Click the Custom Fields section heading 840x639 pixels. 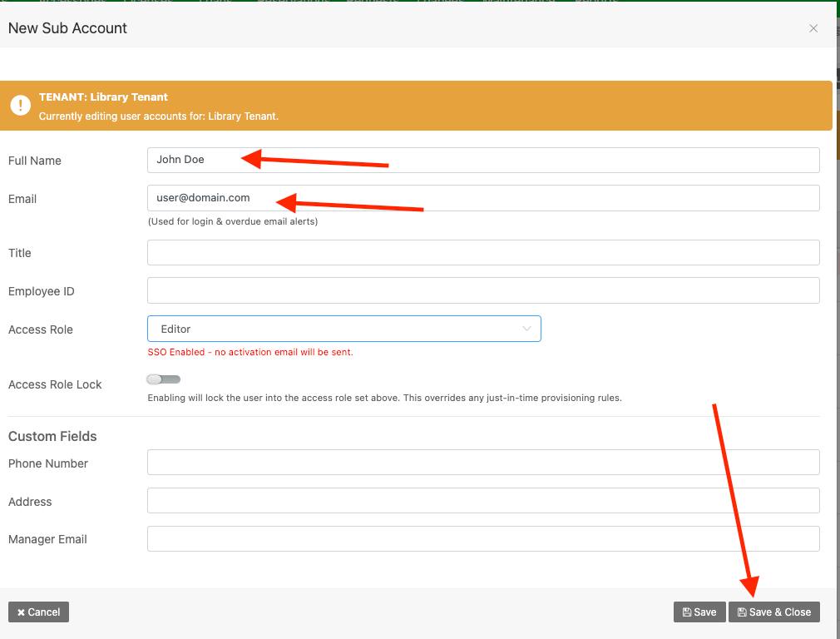click(52, 437)
